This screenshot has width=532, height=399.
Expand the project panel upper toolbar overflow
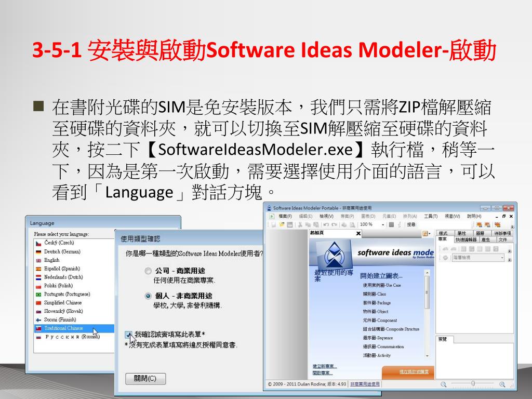[509, 251]
